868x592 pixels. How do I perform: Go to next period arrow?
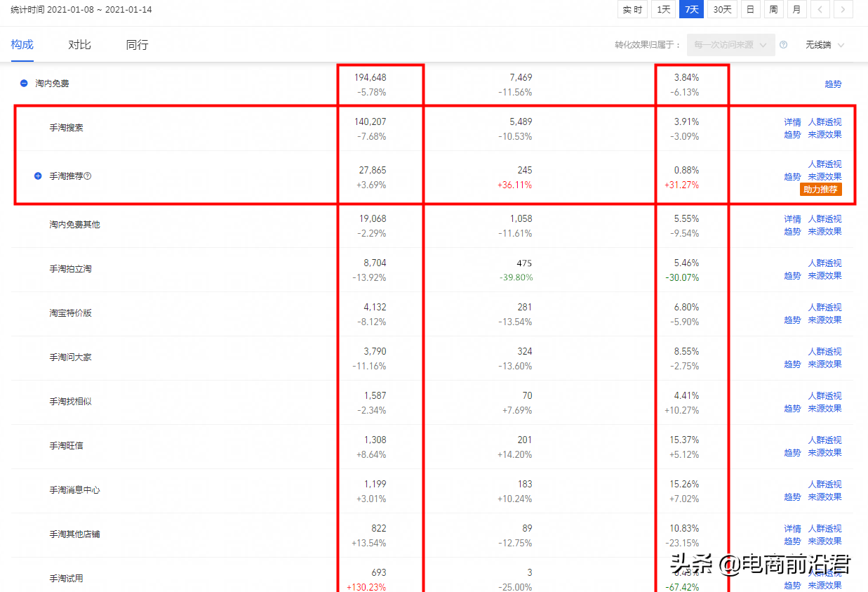pos(843,10)
